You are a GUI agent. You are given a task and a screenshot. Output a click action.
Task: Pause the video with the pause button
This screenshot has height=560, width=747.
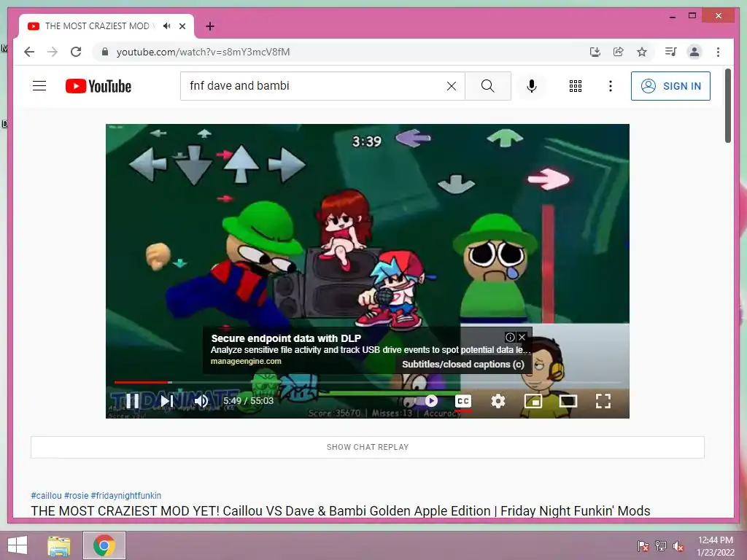pyautogui.click(x=133, y=401)
